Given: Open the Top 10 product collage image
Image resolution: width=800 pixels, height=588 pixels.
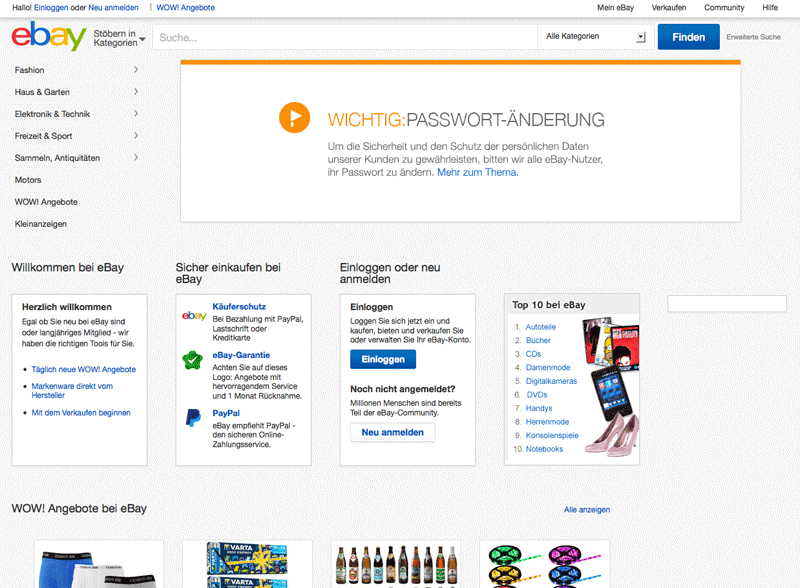Looking at the screenshot, I should (610, 386).
